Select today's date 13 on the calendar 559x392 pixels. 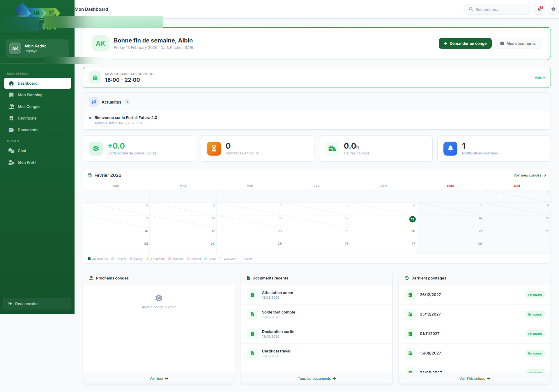[x=412, y=220]
